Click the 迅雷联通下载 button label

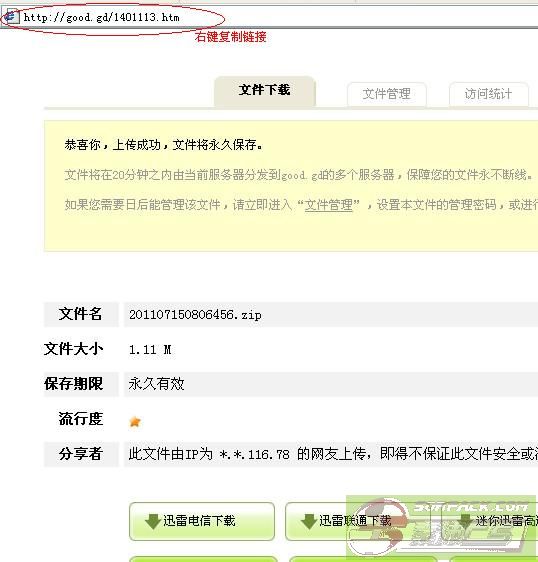[x=355, y=521]
